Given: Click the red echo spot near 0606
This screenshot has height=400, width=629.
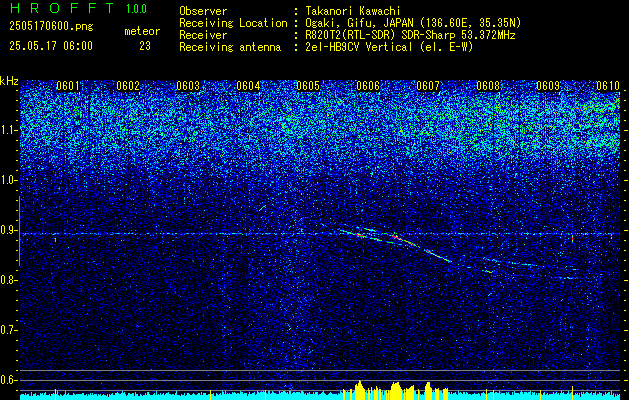Looking at the screenshot, I should pyautogui.click(x=360, y=236).
